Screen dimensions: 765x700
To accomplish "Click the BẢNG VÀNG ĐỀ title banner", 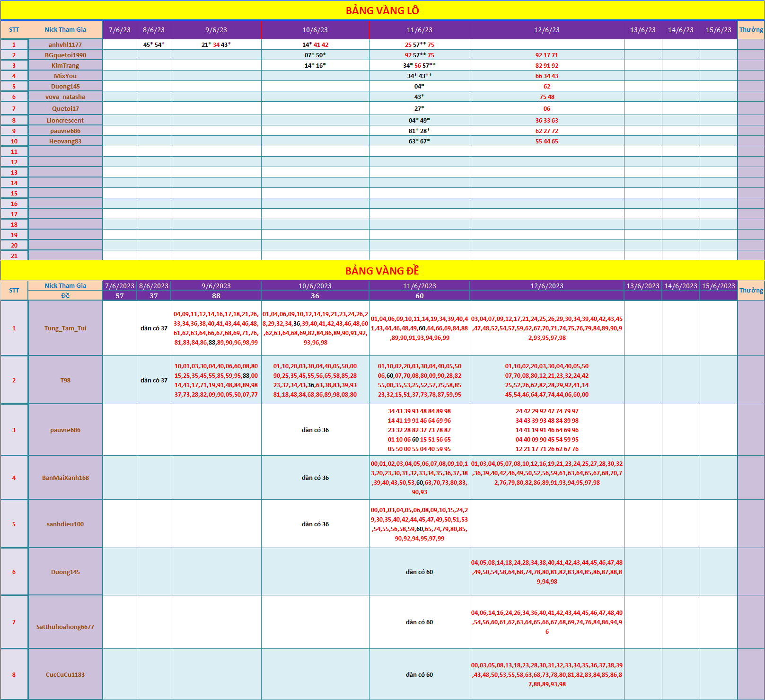I will (x=382, y=271).
